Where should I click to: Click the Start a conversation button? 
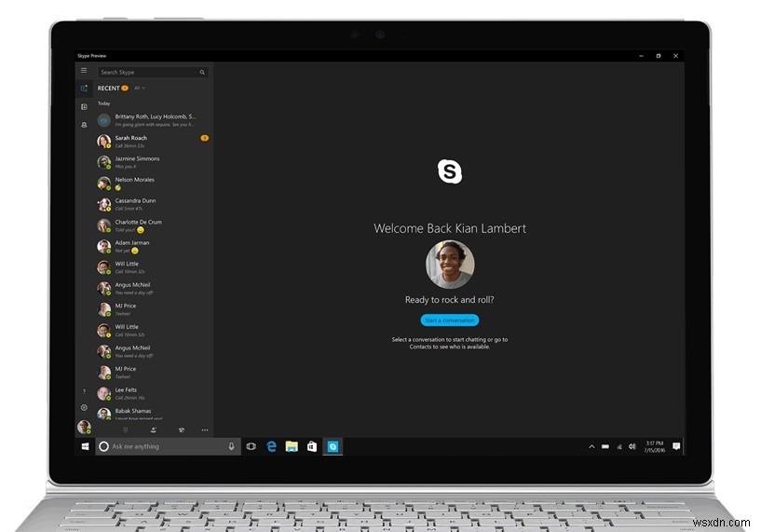coord(449,321)
